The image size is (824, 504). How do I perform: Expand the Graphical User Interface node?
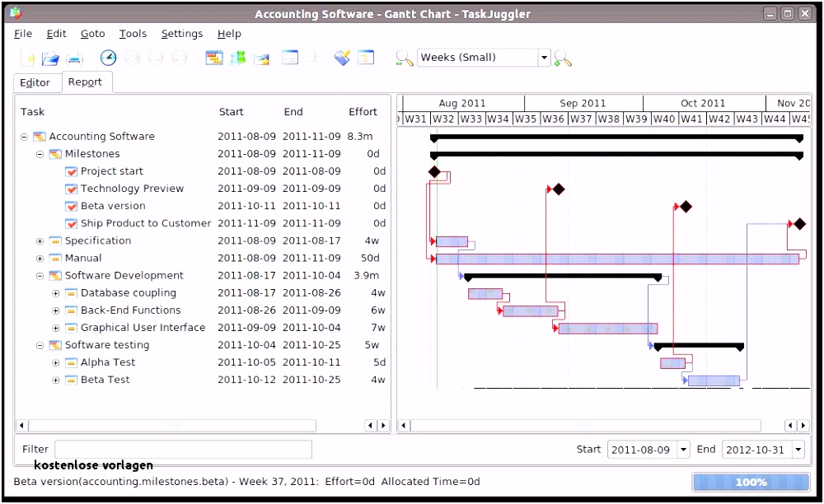(x=56, y=328)
